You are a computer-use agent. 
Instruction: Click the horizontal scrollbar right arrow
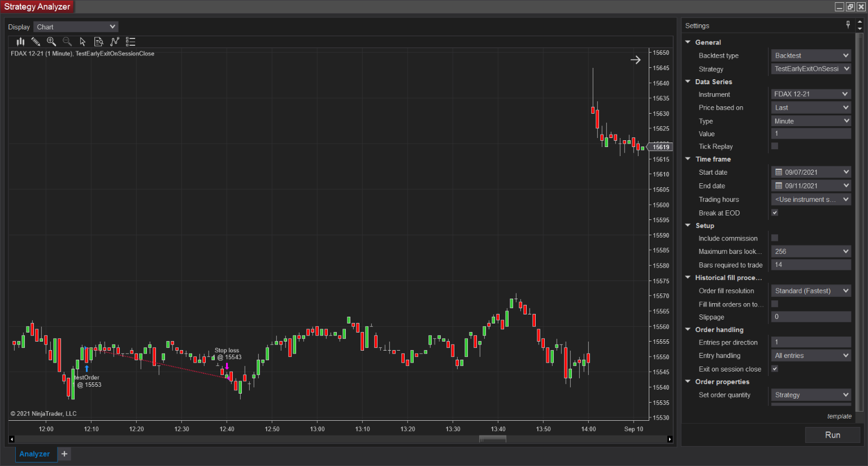tap(670, 439)
